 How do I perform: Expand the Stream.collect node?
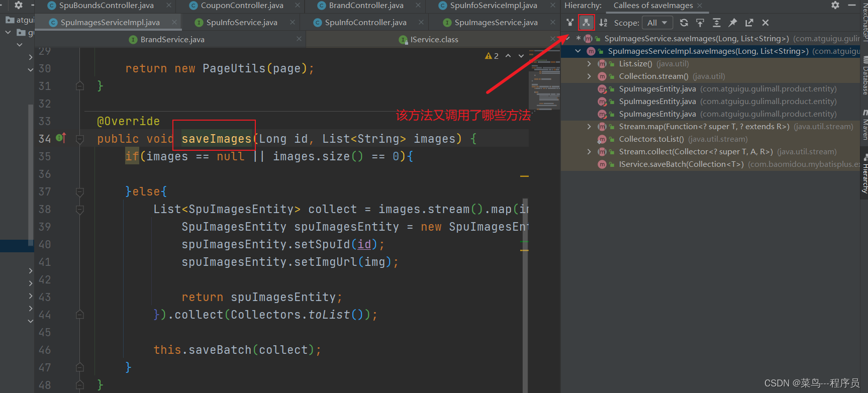(x=589, y=152)
